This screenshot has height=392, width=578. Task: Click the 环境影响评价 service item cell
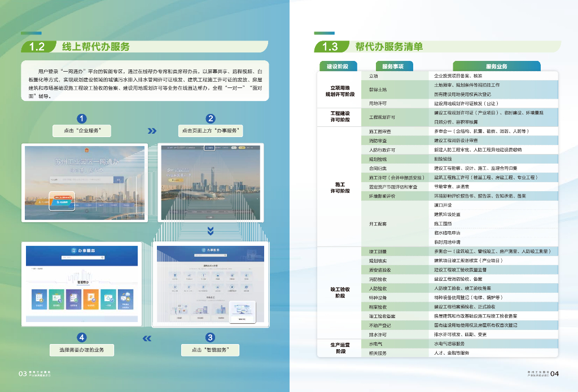coord(395,196)
